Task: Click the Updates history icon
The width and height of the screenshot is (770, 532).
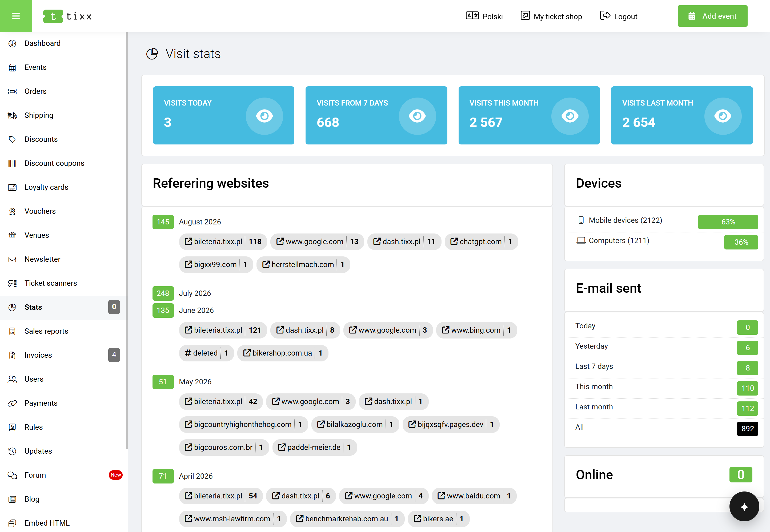Action: [x=12, y=451]
